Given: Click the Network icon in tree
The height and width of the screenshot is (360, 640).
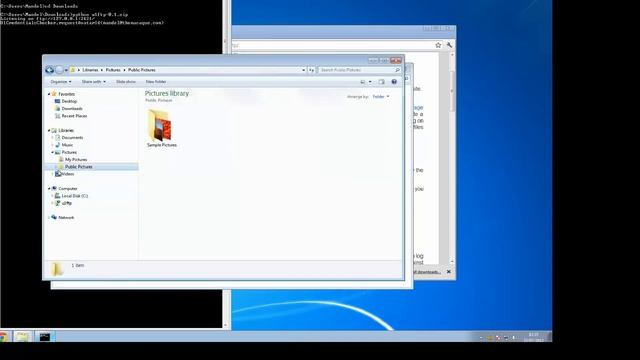Looking at the screenshot, I should 54,218.
